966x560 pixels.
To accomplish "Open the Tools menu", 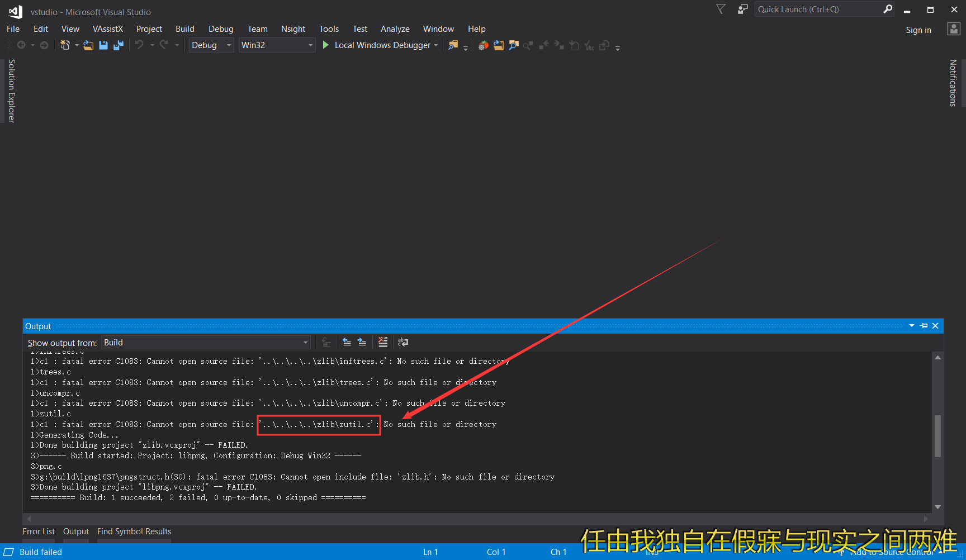I will click(329, 29).
